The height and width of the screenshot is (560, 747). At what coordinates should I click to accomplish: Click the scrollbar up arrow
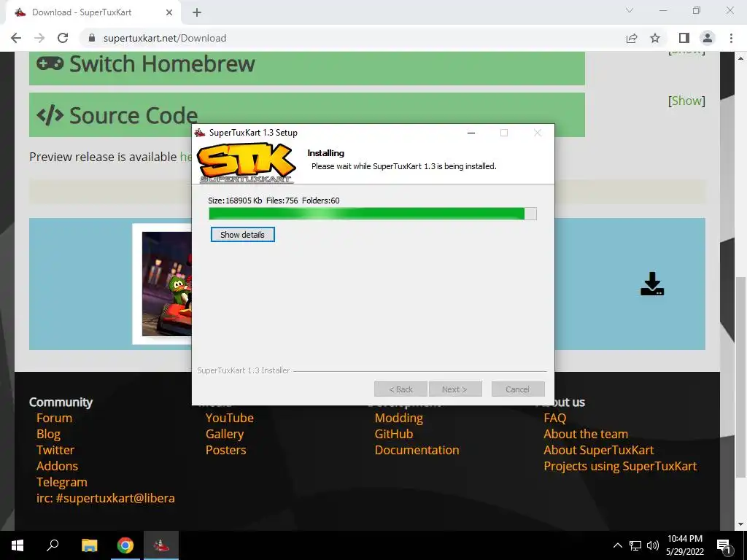(740, 58)
